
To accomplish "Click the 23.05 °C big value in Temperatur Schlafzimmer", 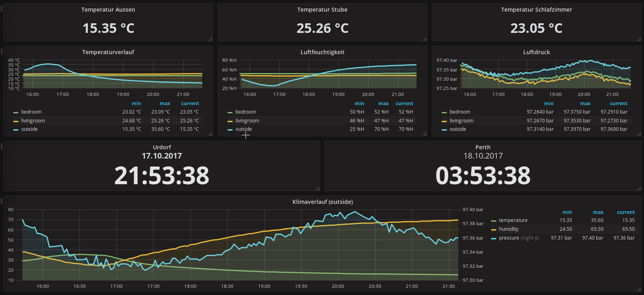I will 536,28.
